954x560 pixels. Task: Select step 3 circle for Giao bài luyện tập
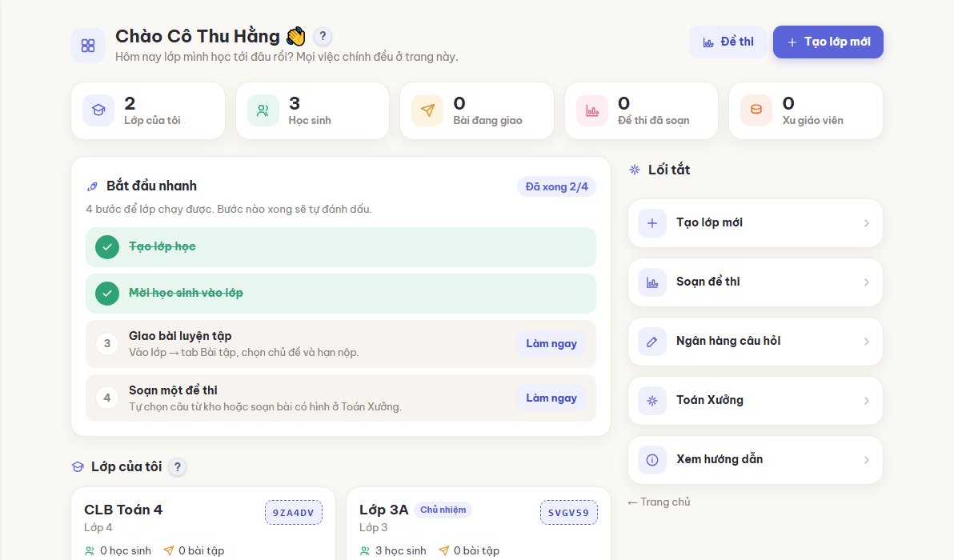pos(107,343)
